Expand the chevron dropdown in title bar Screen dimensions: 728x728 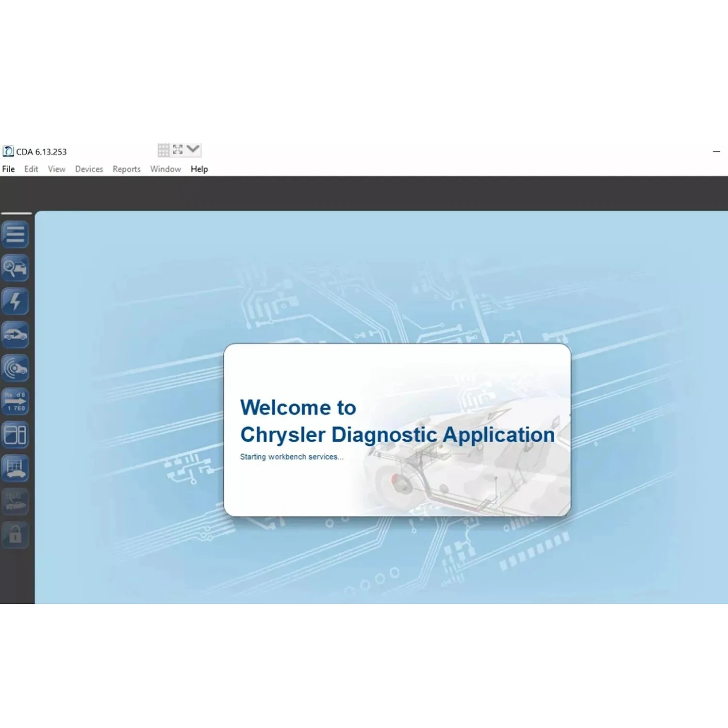pos(193,149)
